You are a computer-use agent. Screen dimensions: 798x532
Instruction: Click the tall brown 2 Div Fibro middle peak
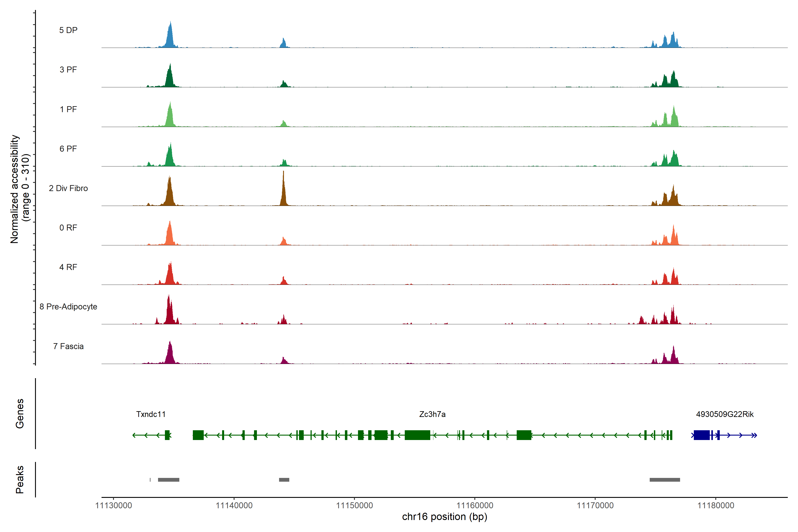click(284, 193)
